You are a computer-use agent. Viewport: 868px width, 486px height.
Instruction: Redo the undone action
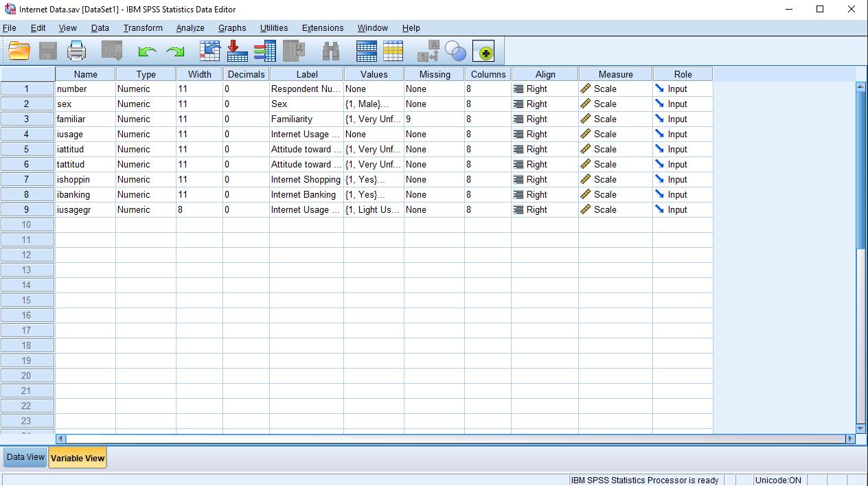174,50
